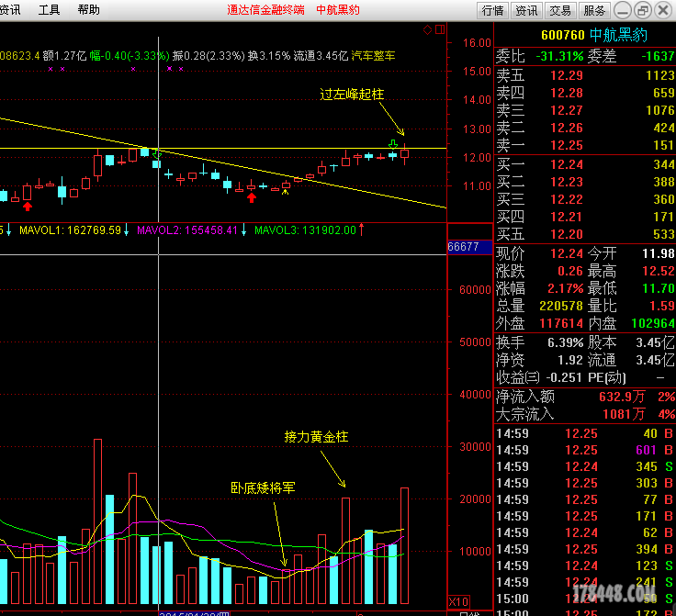Click the 卖五 price 12.29
This screenshot has height=616, width=676.
tap(567, 75)
